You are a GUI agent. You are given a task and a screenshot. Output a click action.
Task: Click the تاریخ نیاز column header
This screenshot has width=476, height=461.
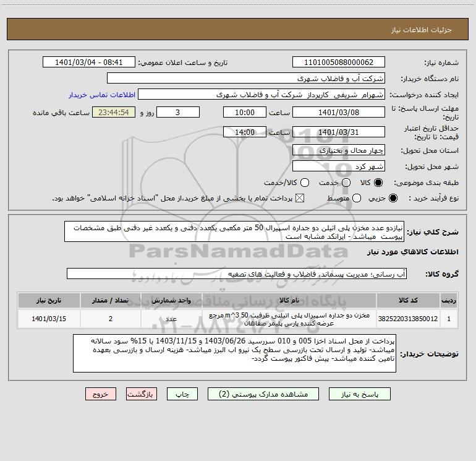49,300
